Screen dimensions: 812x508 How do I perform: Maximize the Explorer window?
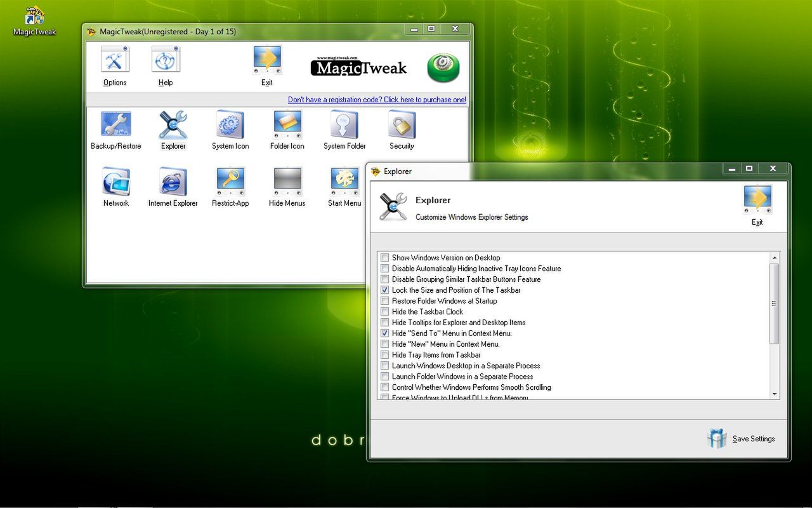point(749,169)
